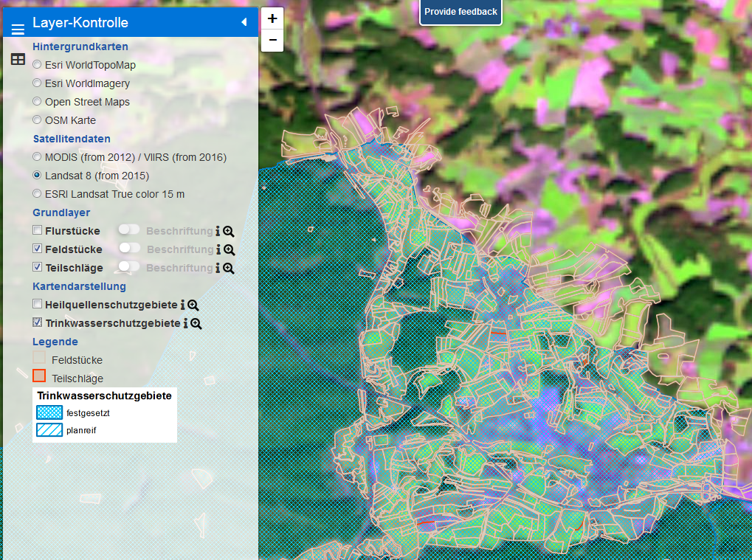Viewport: 752px width, 560px height.
Task: Click the festgesetzt legend swatch
Action: 49,413
